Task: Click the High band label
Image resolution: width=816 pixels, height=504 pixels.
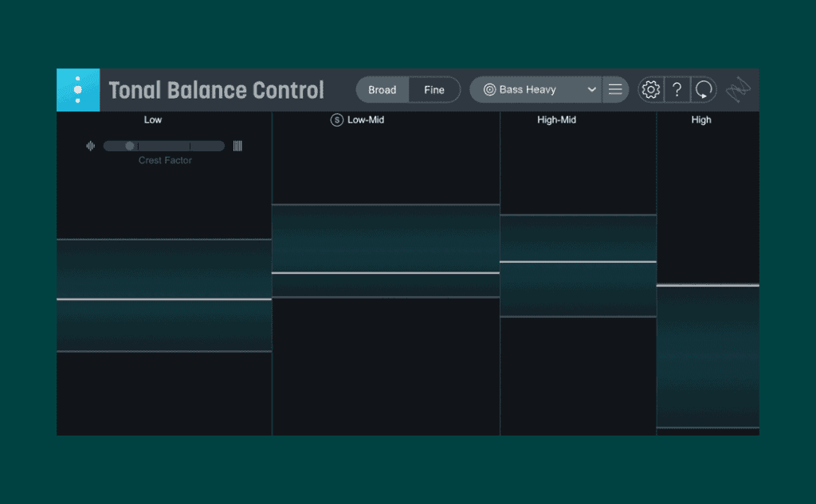Action: [x=701, y=120]
